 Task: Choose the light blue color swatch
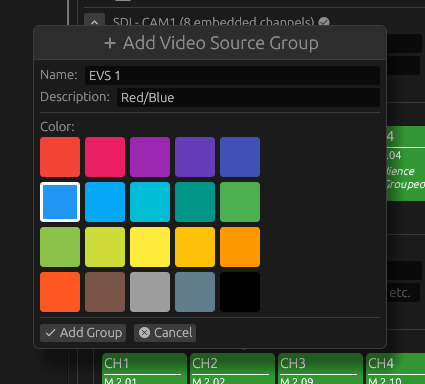click(x=105, y=202)
